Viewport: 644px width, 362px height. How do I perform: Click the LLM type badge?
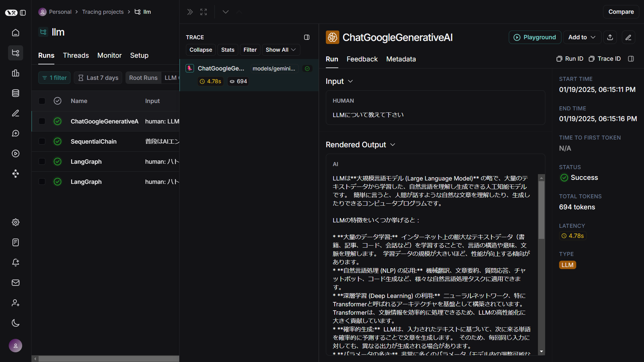(567, 265)
